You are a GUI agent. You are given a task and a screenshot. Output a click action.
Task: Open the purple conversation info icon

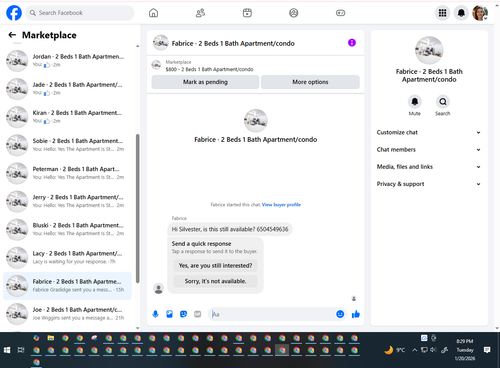pyautogui.click(x=352, y=43)
